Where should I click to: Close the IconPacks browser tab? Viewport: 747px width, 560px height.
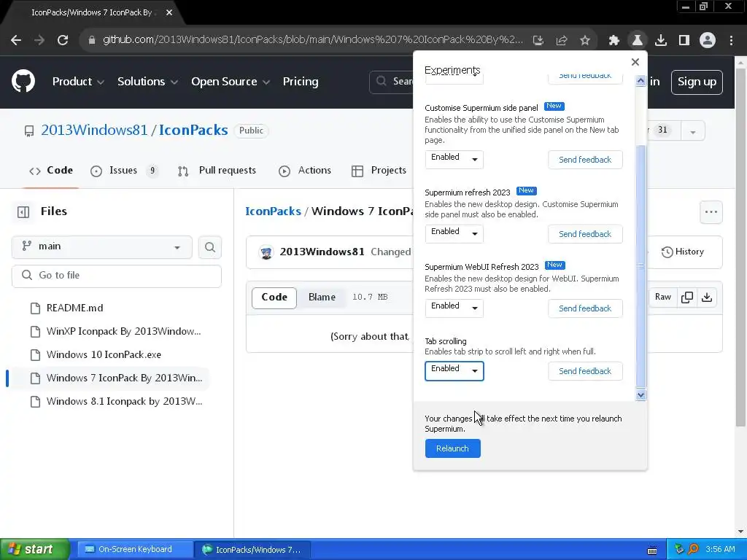(169, 12)
